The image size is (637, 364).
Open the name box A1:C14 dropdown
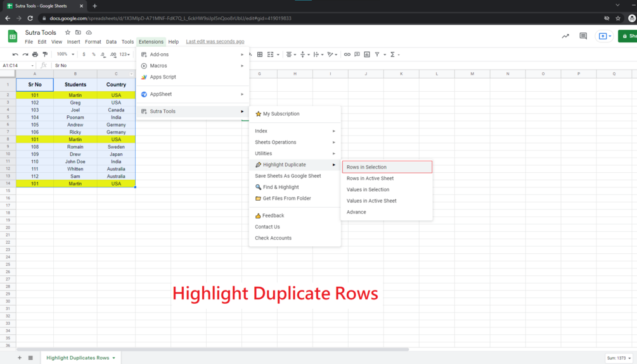tap(32, 65)
